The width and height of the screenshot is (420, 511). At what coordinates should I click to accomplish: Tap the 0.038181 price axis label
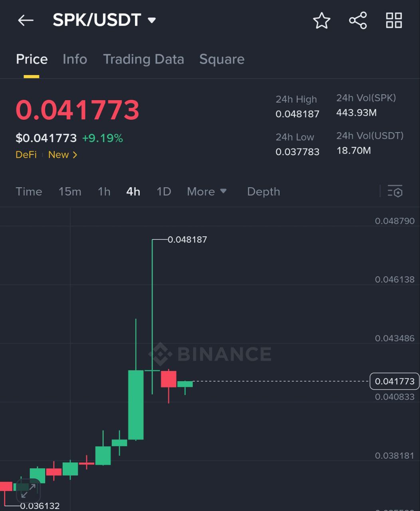pos(395,456)
